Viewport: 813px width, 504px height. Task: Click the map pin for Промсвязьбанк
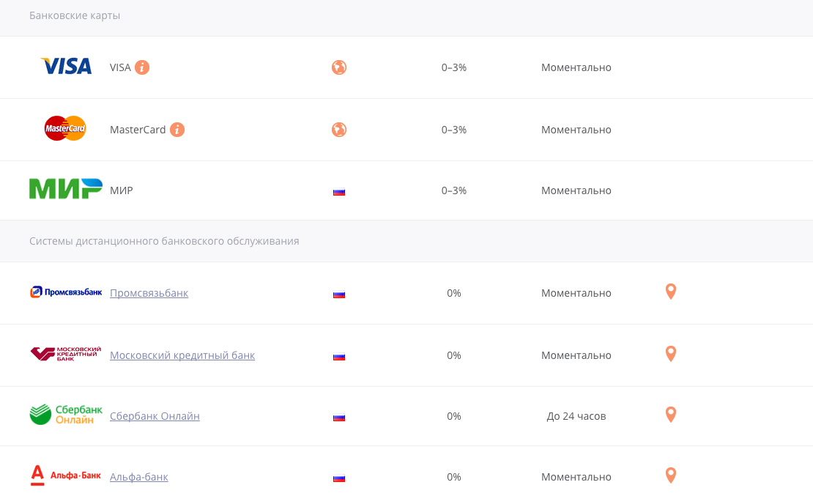[670, 292]
